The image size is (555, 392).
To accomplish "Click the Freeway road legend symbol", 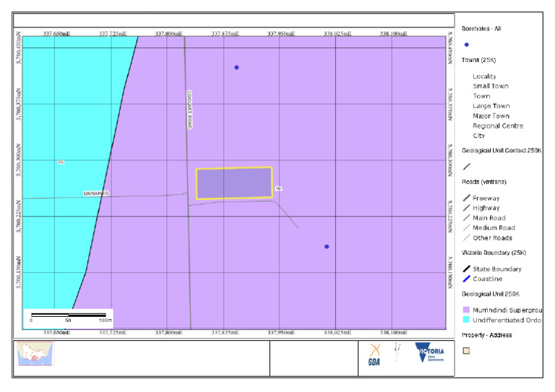I will click(x=467, y=198).
